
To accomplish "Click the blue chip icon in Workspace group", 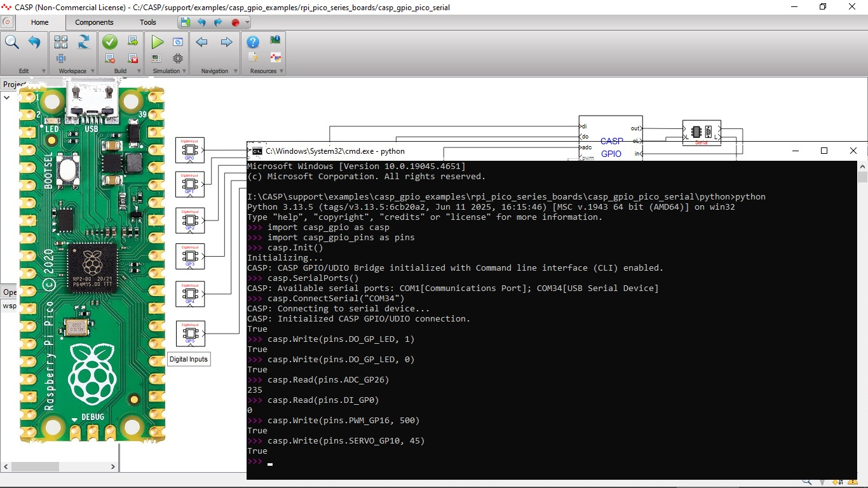I will pyautogui.click(x=61, y=58).
